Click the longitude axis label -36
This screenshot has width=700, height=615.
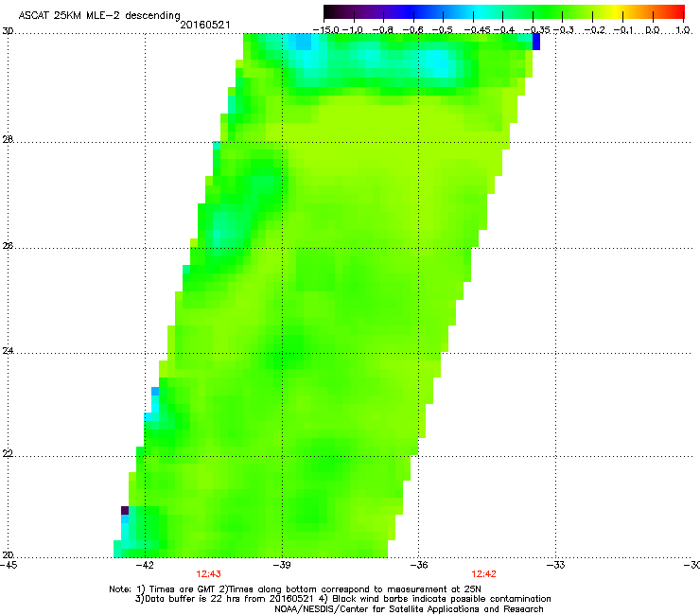tap(419, 565)
